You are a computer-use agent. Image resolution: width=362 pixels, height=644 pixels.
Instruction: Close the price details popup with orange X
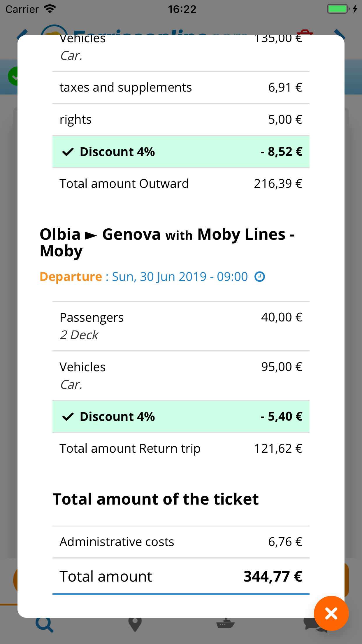click(x=331, y=613)
